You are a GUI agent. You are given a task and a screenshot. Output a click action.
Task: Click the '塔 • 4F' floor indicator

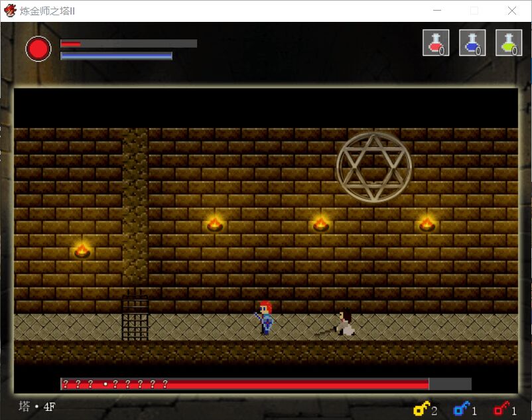(x=37, y=407)
